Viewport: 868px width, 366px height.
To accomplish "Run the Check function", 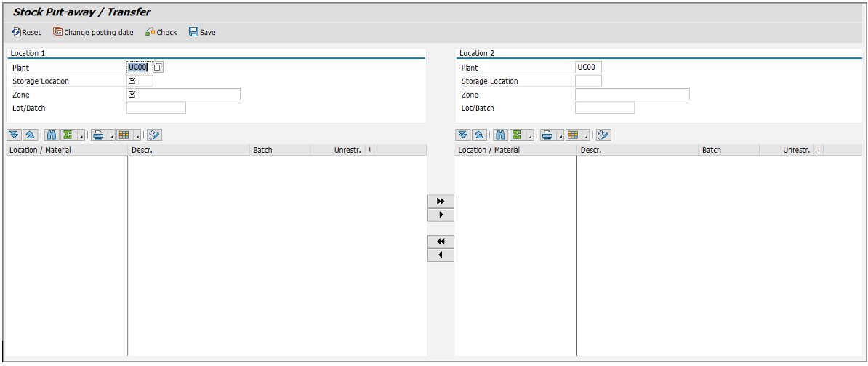I will [x=161, y=32].
